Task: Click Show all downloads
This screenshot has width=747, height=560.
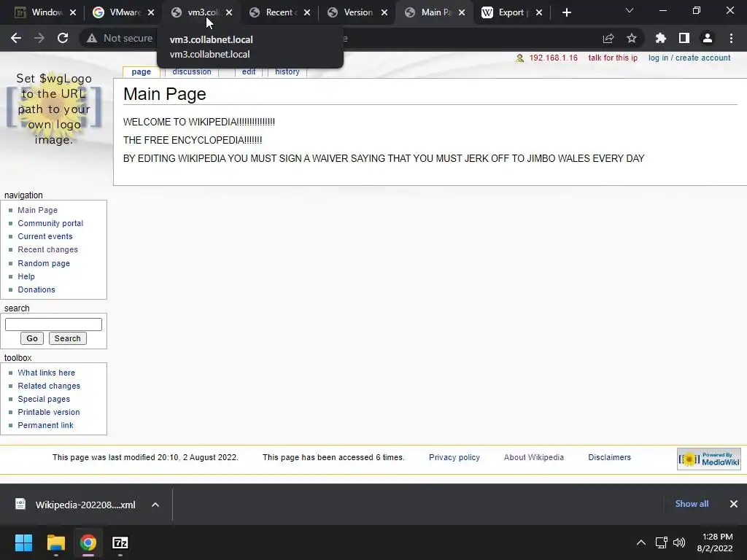Action: [x=692, y=504]
